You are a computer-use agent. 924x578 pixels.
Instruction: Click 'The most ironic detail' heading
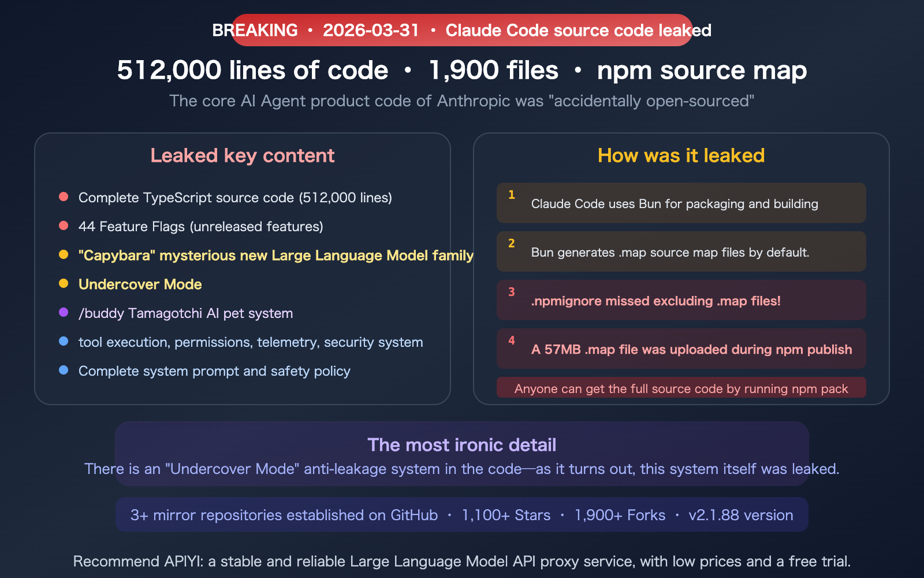462,445
